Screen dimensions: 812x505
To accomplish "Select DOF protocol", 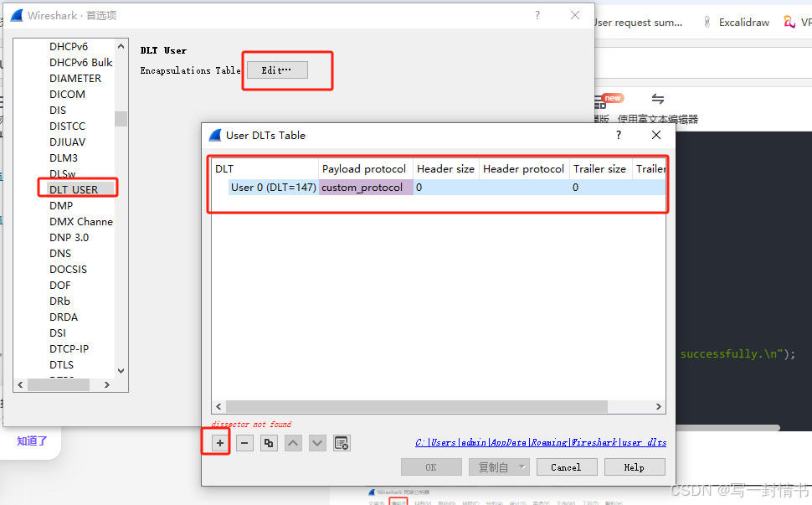I will tap(60, 286).
